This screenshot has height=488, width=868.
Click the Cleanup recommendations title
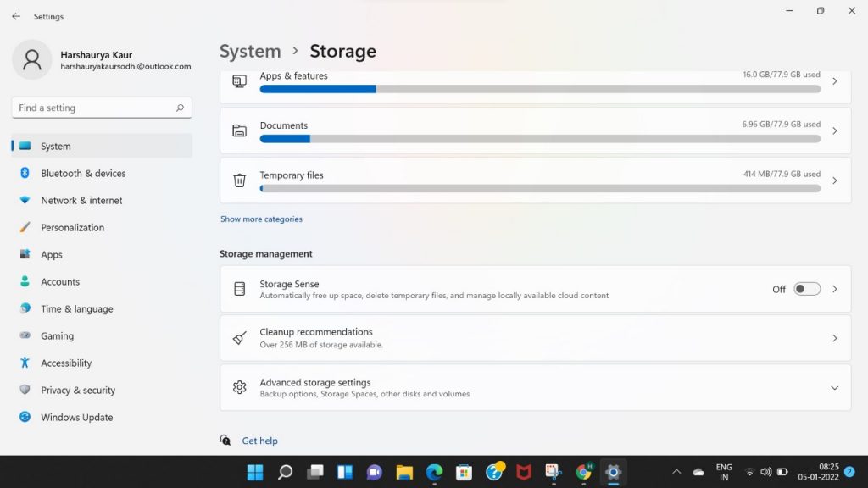pyautogui.click(x=316, y=332)
